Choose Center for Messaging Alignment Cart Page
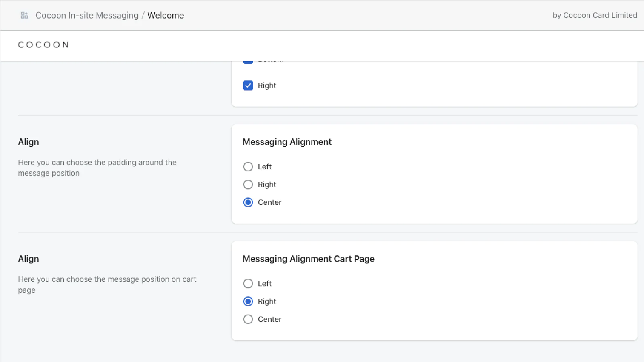The width and height of the screenshot is (644, 362). 248,319
